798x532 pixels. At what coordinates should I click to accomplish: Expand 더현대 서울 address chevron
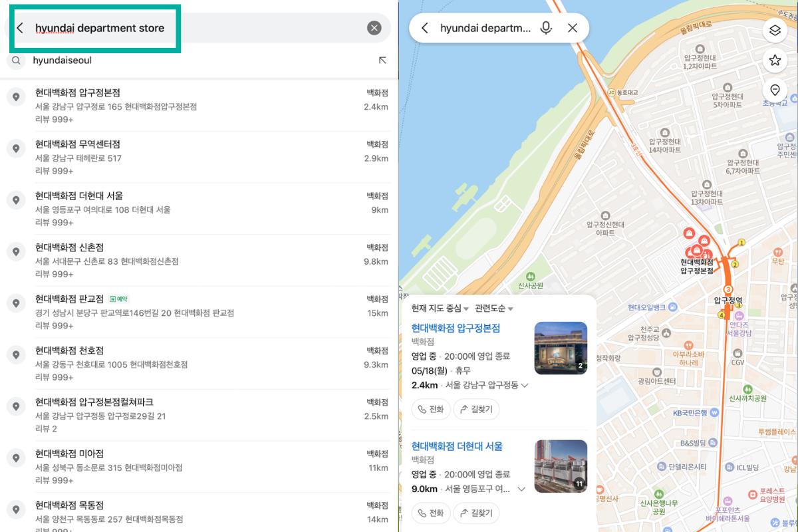(x=521, y=489)
